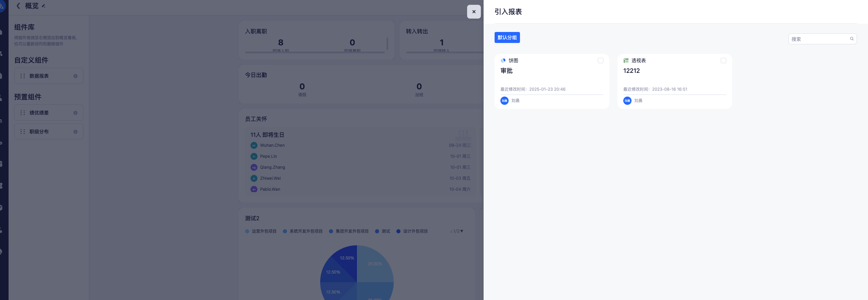Viewport: 868px width, 300px height.
Task: Click drag handle of 数据报表 component
Action: [x=23, y=76]
